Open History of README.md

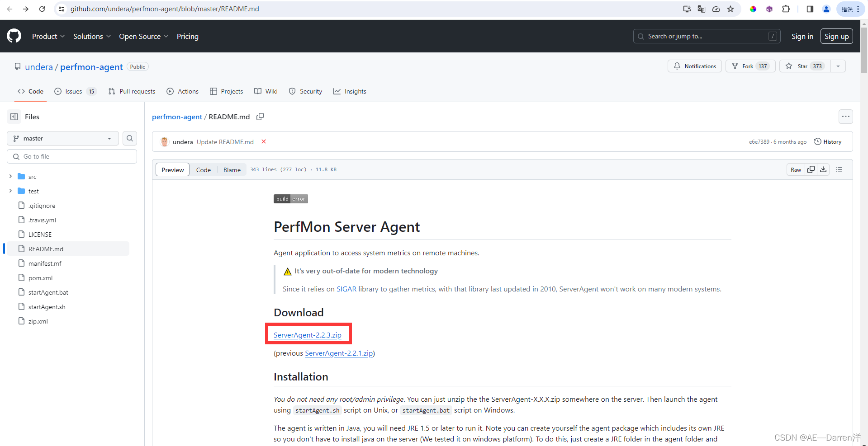828,141
